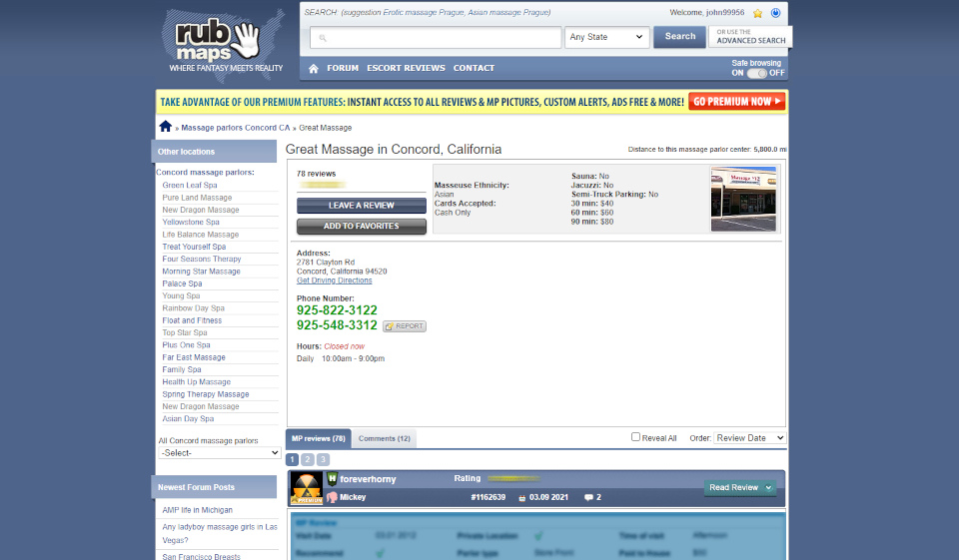
Task: Click the blue power logout icon
Action: click(x=775, y=13)
